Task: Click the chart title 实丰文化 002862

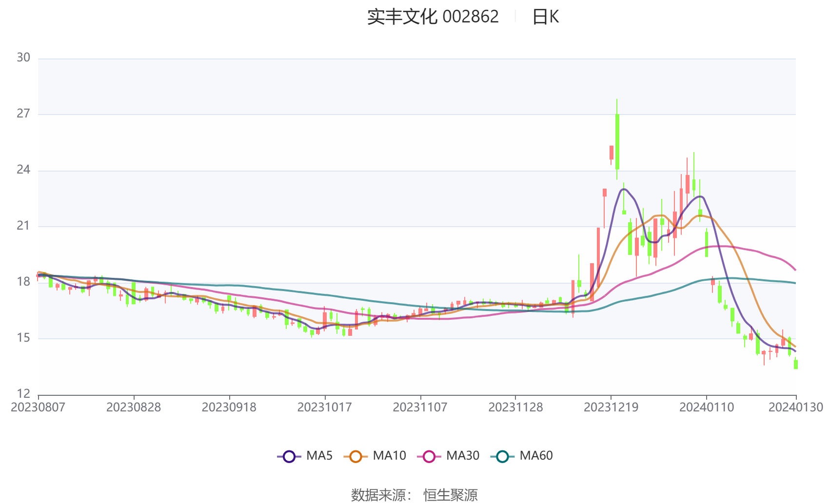Action: (x=433, y=17)
